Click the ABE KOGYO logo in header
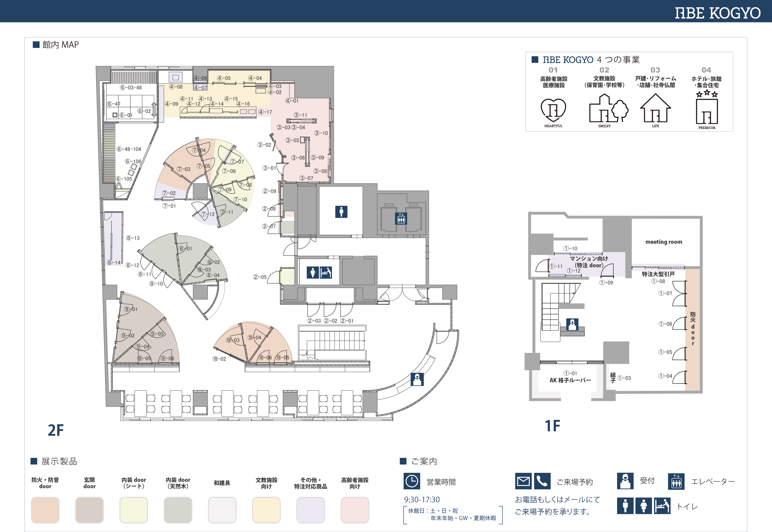Screen dimensions: 772x532 (x=718, y=13)
